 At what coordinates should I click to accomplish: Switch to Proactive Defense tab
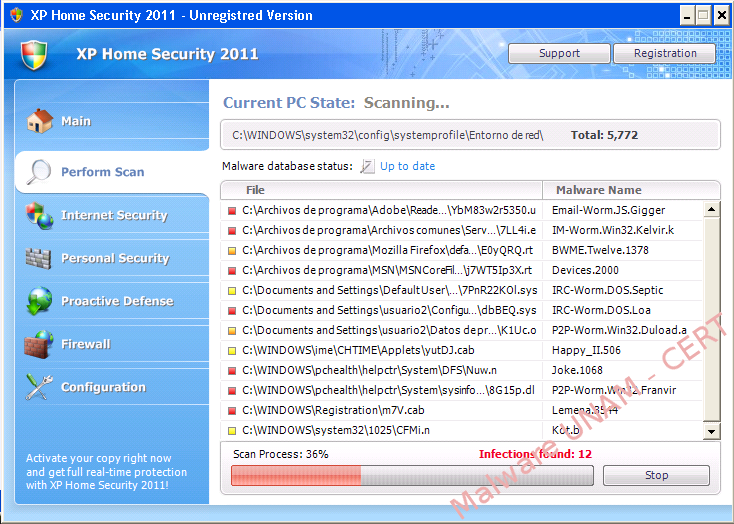click(x=112, y=301)
